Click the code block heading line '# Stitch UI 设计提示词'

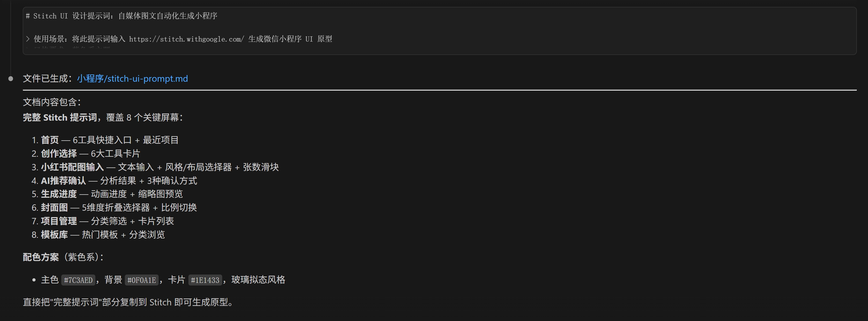[x=122, y=16]
